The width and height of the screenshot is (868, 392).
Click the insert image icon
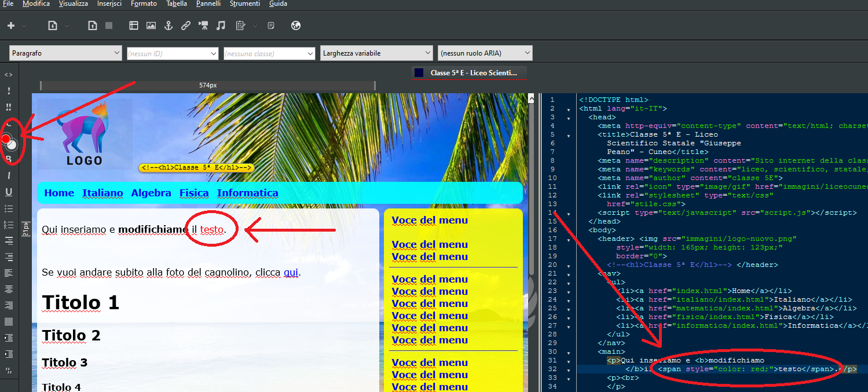pos(151,25)
